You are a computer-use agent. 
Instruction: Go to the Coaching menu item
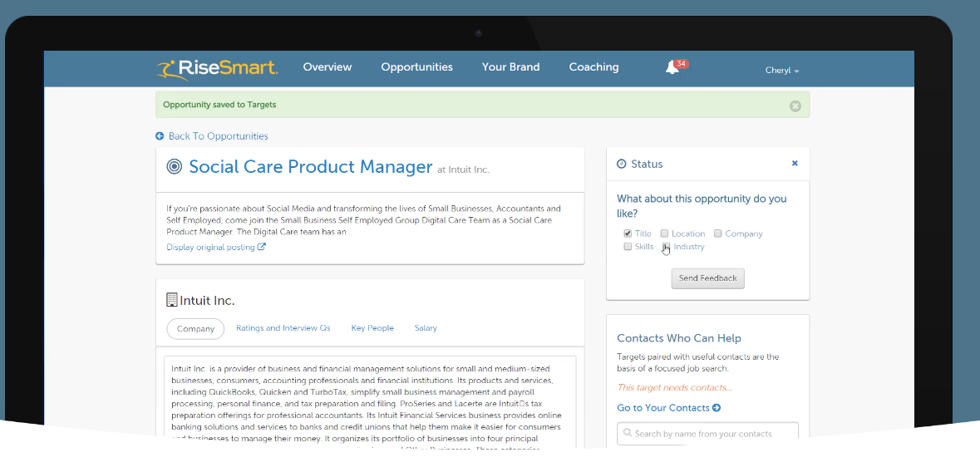593,67
